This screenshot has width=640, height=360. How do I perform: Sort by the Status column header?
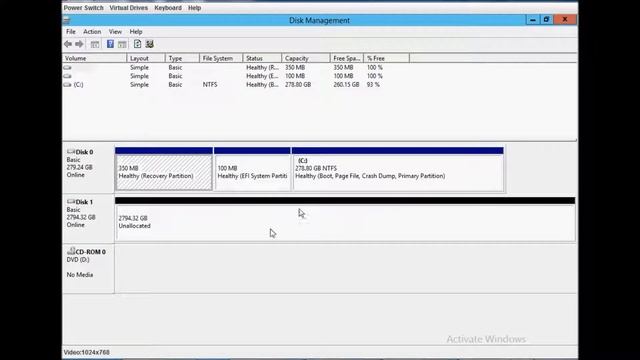(x=262, y=58)
